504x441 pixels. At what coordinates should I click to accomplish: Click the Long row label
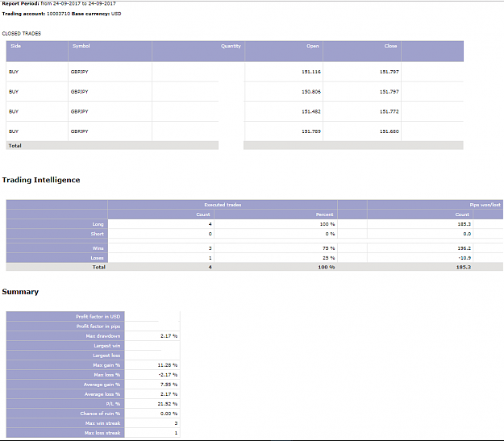(x=98, y=224)
